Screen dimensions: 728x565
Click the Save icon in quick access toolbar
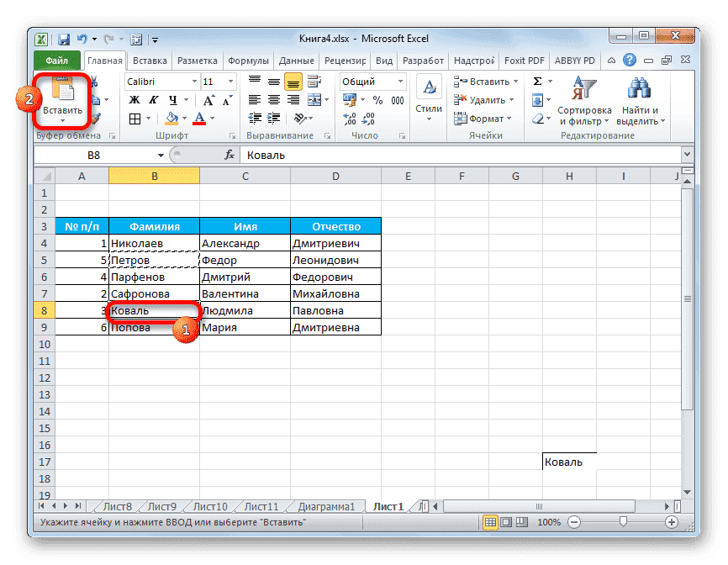point(62,39)
